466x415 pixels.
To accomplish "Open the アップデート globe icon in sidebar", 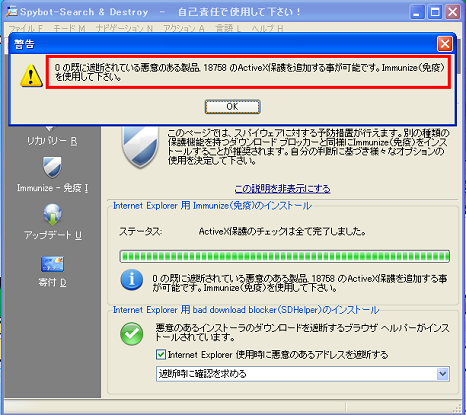I will [x=52, y=215].
